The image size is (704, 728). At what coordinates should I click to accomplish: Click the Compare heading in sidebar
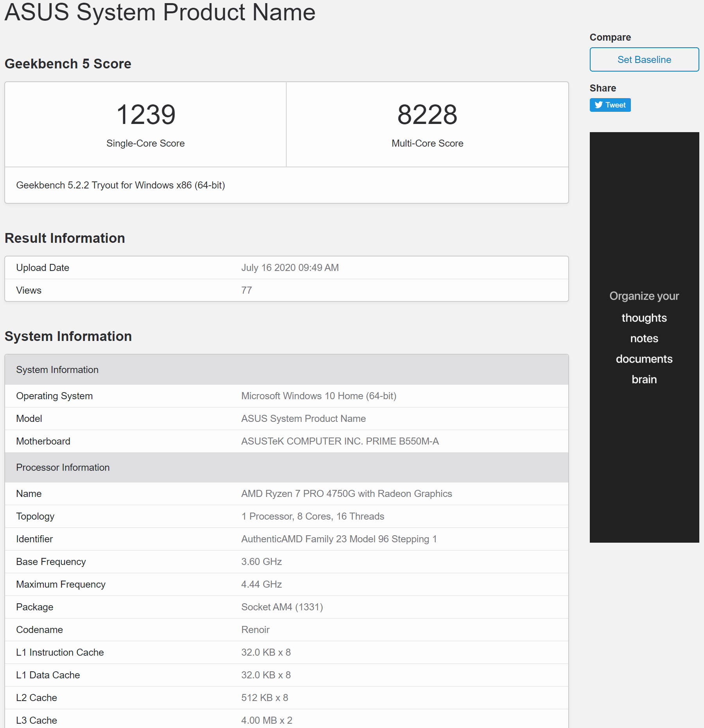610,37
